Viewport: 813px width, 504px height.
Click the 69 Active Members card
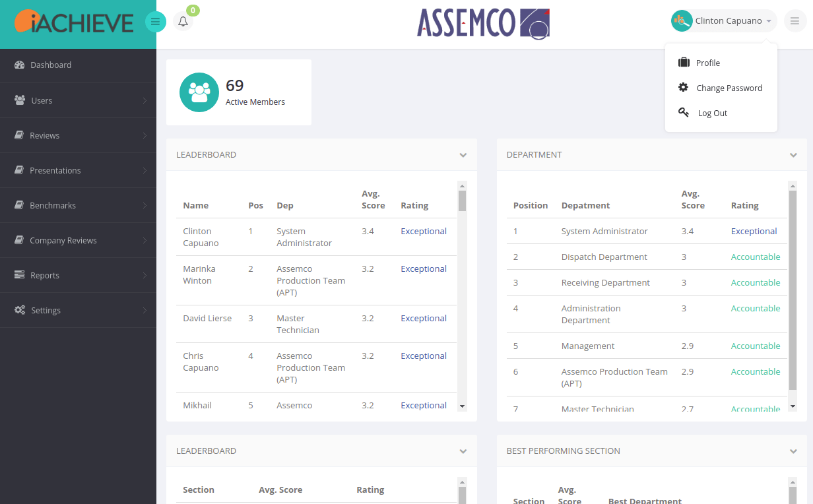pos(239,92)
